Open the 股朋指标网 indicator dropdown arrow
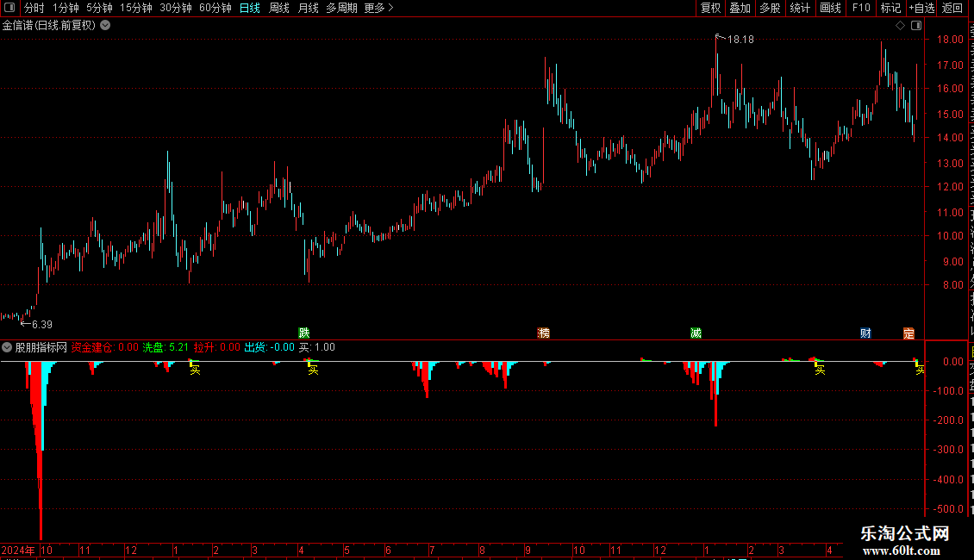The width and height of the screenshot is (974, 560). click(x=7, y=348)
